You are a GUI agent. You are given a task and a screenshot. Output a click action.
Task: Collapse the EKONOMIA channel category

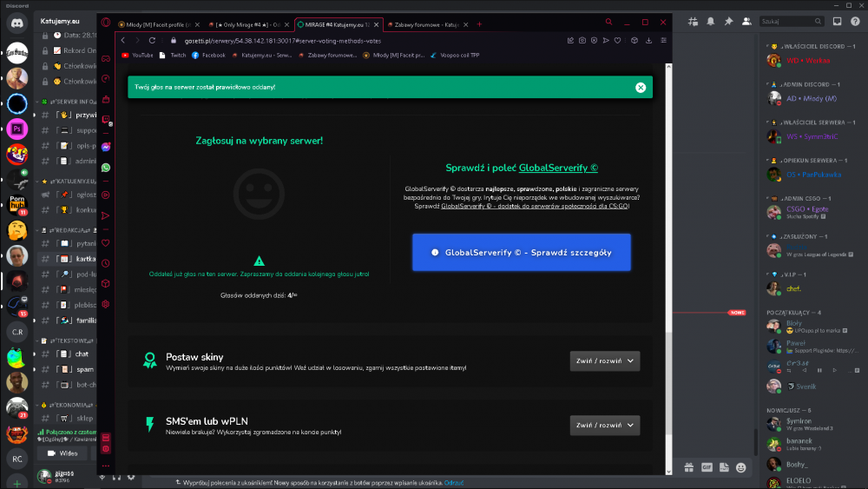(x=67, y=405)
